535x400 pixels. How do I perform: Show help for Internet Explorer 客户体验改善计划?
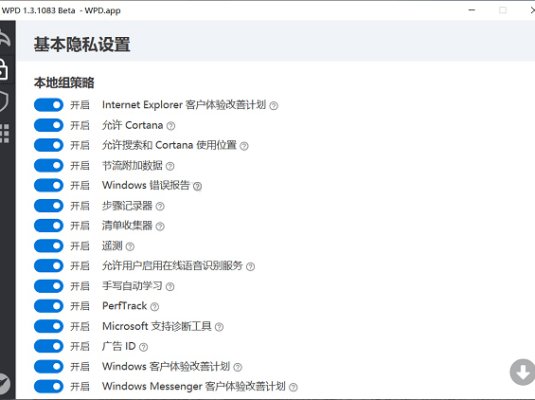tap(274, 106)
